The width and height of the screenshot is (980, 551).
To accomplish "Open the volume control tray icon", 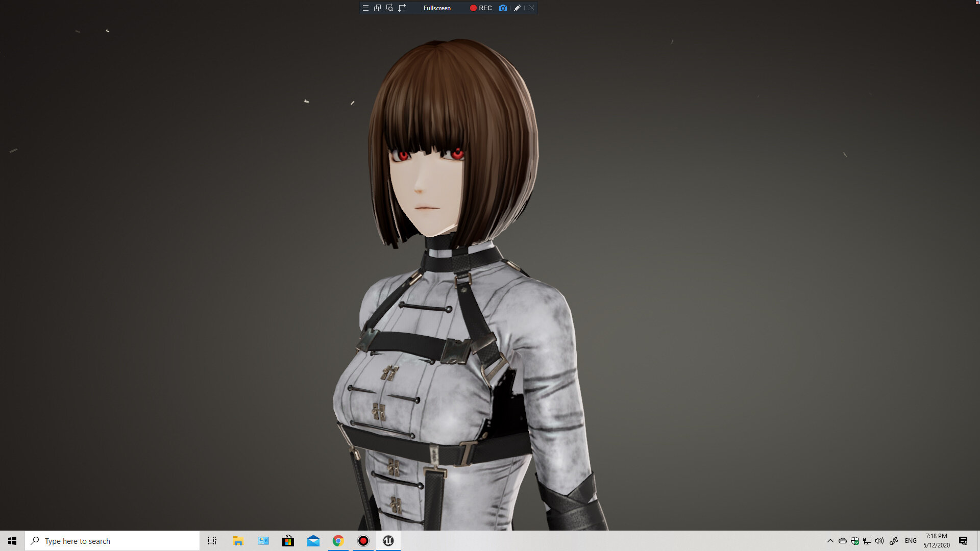I will (x=879, y=541).
